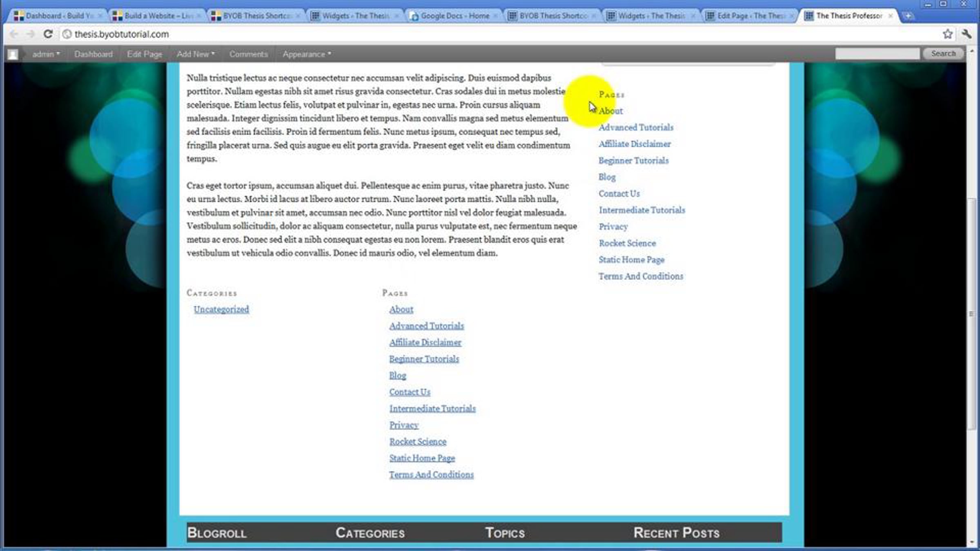Click the admin avatar icon

13,54
